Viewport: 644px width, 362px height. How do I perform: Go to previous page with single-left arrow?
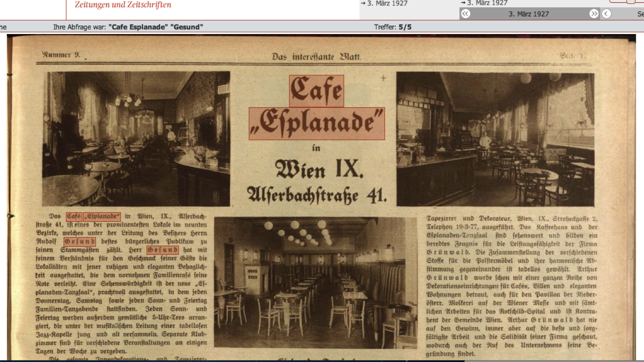pyautogui.click(x=607, y=14)
